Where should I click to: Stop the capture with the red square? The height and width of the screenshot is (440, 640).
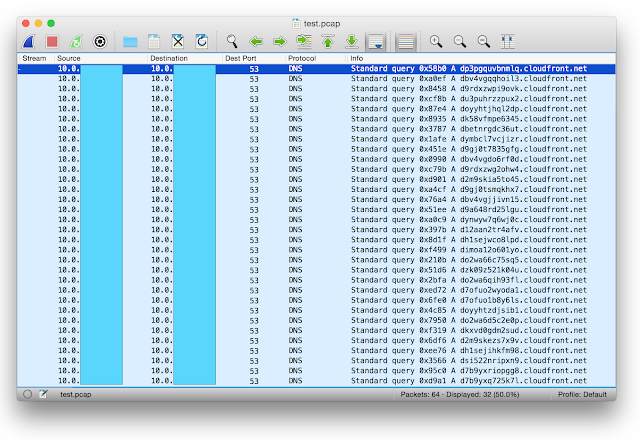tap(52, 41)
